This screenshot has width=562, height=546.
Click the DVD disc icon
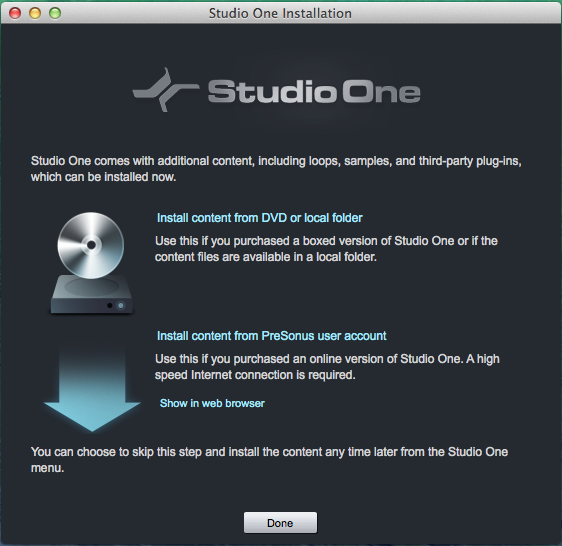click(x=91, y=245)
